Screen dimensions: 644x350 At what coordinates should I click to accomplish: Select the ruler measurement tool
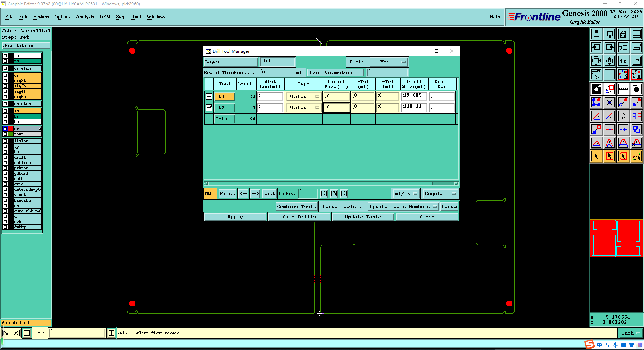pos(623,89)
